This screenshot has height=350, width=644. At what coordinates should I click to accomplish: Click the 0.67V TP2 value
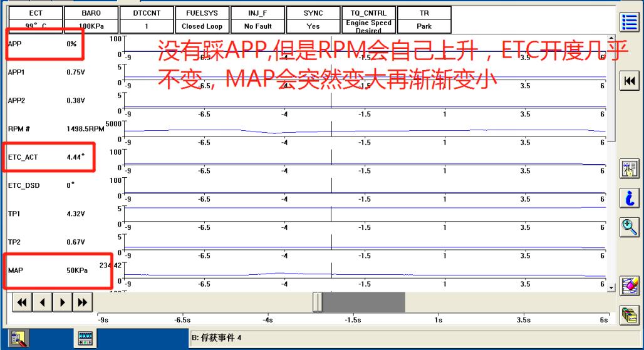click(x=76, y=242)
